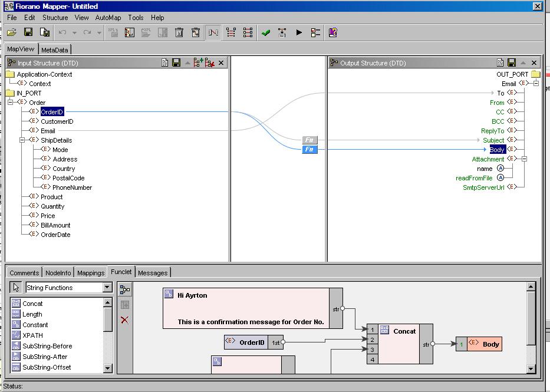The image size is (550, 392).
Task: Click the green checkmark validate icon
Action: click(265, 33)
